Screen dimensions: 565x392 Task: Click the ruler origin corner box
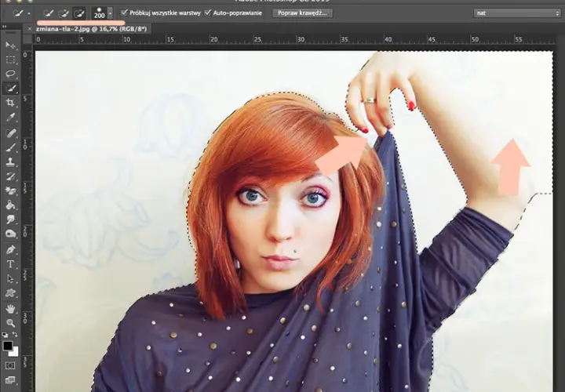tap(27, 39)
